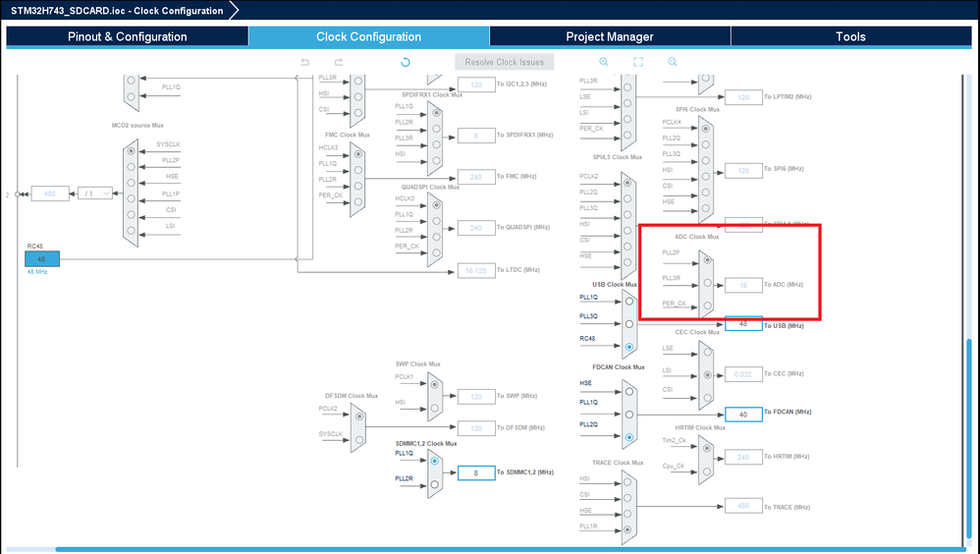
Task: Select LSI in the MCO2 source Mux
Action: tap(132, 231)
